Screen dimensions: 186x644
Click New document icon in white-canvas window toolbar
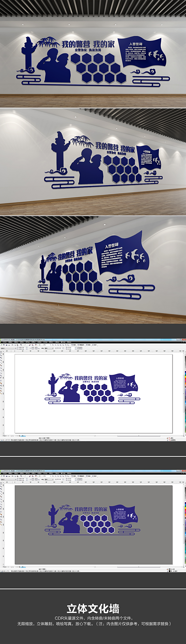pos(1,345)
